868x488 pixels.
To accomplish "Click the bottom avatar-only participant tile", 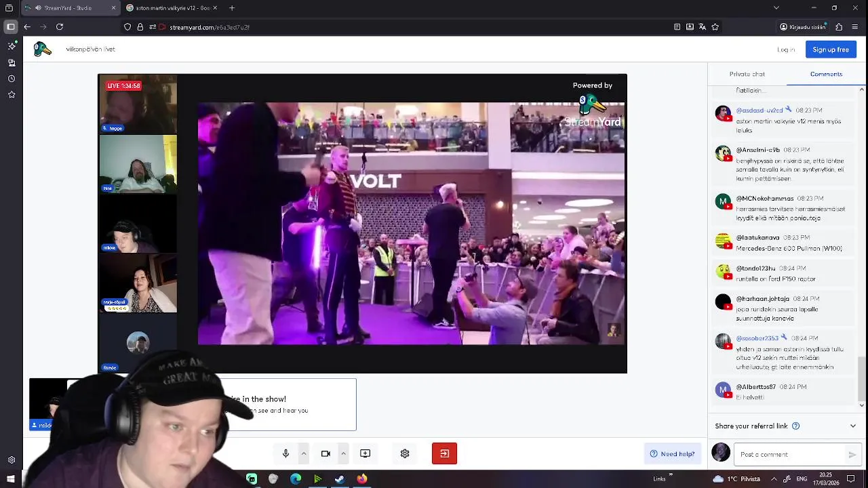I will (138, 343).
